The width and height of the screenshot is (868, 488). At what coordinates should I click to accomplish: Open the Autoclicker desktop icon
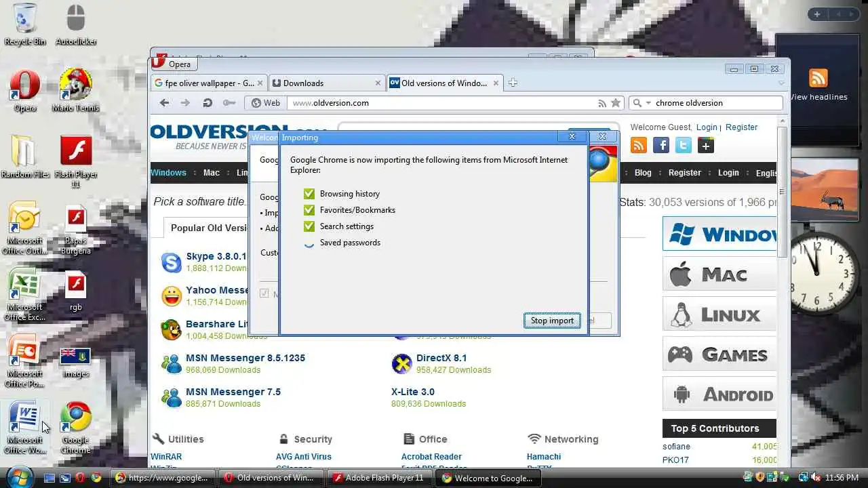point(76,24)
